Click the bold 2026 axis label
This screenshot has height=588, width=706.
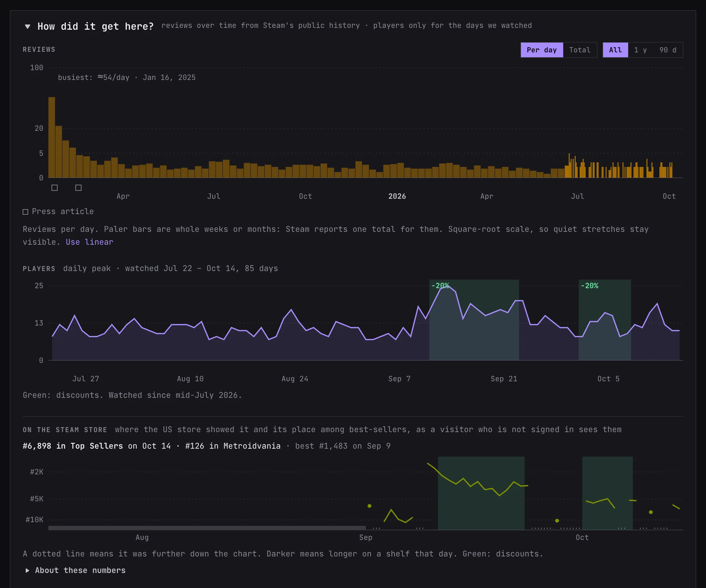[397, 196]
